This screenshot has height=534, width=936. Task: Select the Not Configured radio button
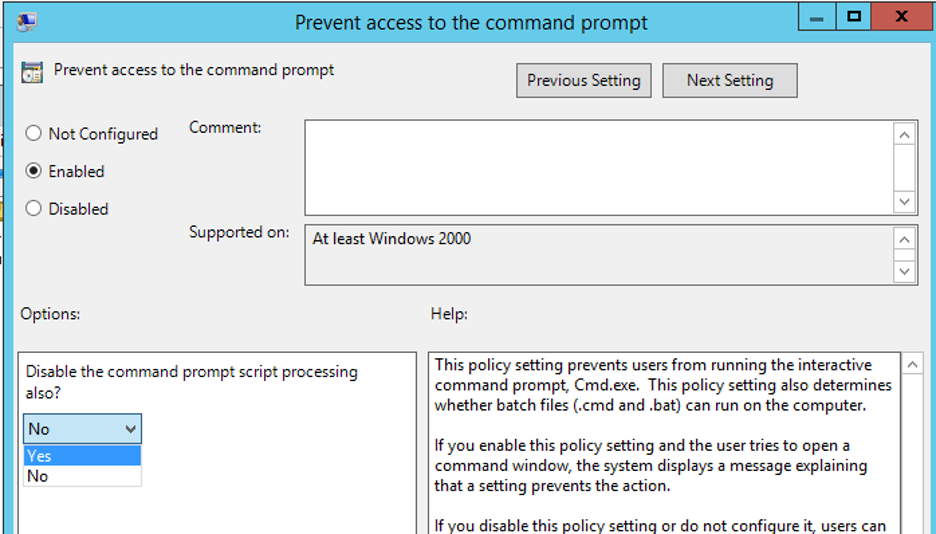33,133
